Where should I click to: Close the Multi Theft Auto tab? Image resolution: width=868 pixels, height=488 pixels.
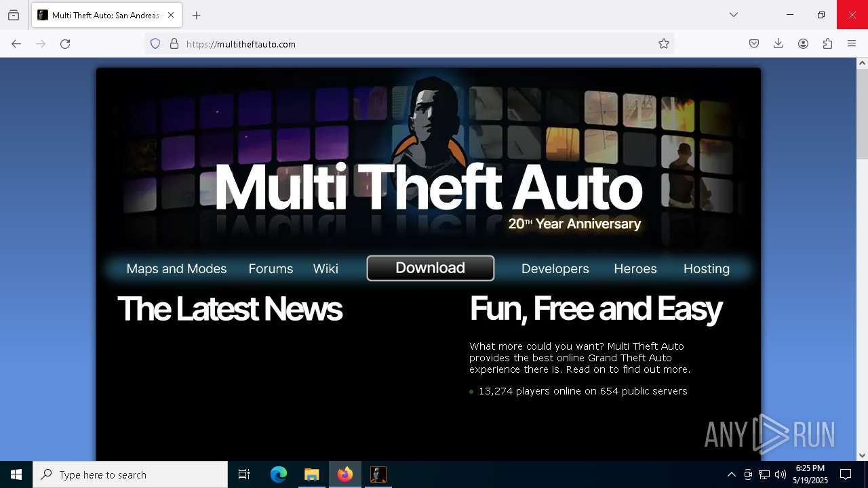click(x=171, y=15)
